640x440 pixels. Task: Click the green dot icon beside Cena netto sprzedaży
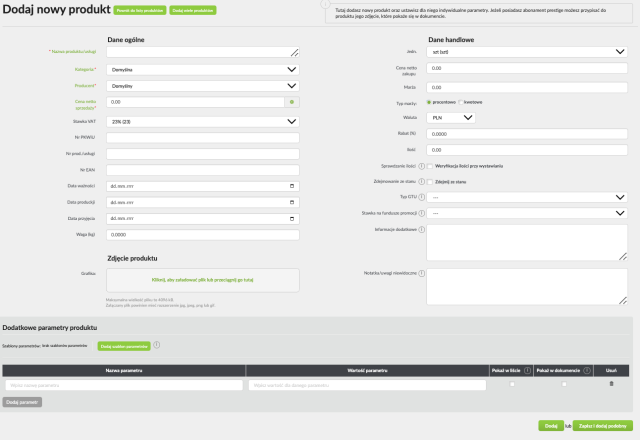(x=291, y=102)
